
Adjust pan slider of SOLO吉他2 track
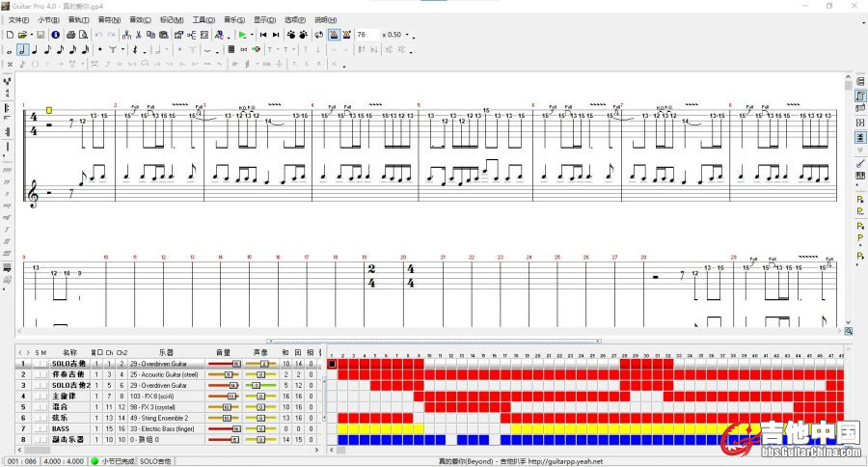pyautogui.click(x=260, y=386)
